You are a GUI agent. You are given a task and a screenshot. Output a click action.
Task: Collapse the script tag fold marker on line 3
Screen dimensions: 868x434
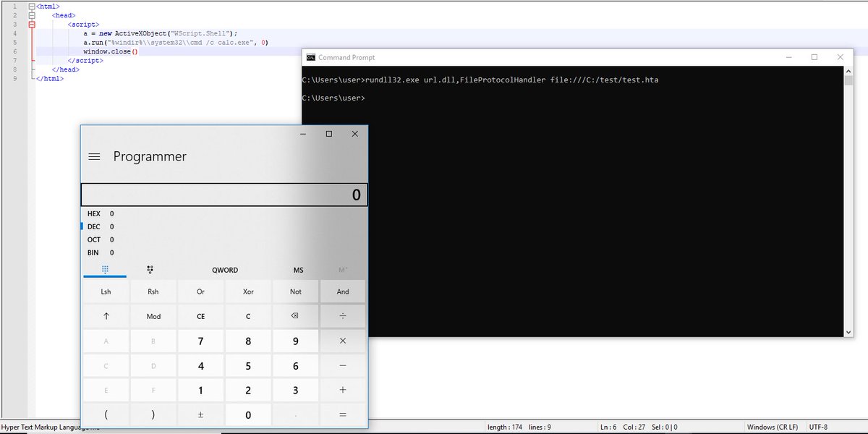click(x=31, y=25)
